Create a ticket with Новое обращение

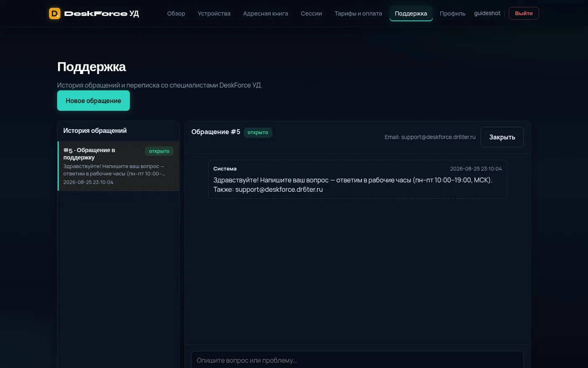coord(93,101)
